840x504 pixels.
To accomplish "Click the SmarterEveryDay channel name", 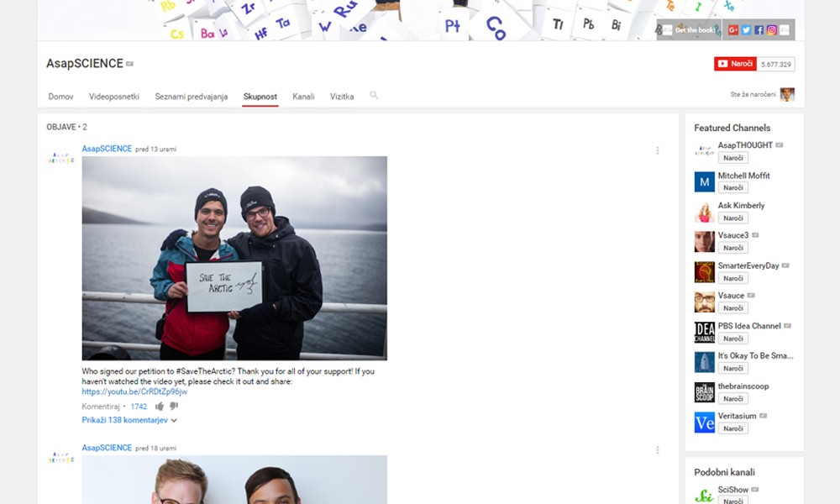I will (748, 265).
